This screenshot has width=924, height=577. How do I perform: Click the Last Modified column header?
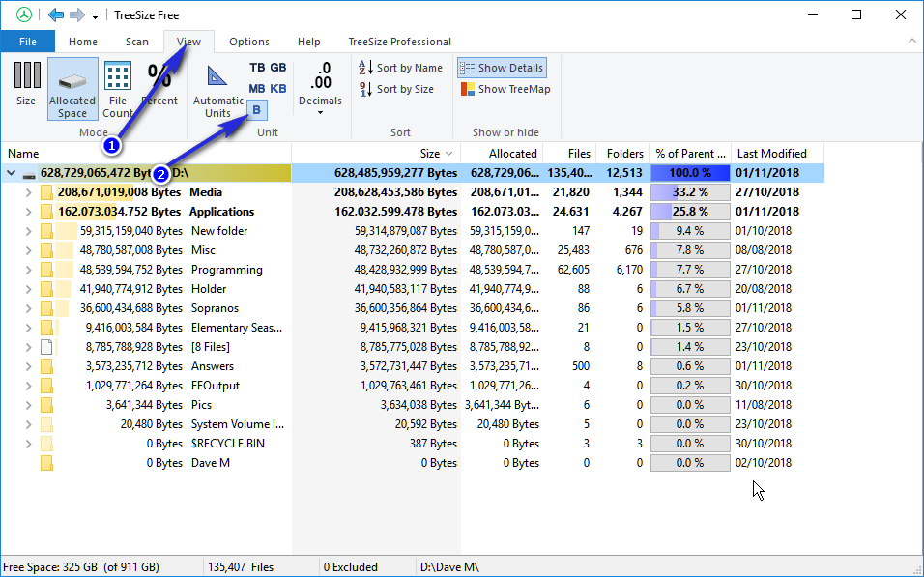pos(777,154)
